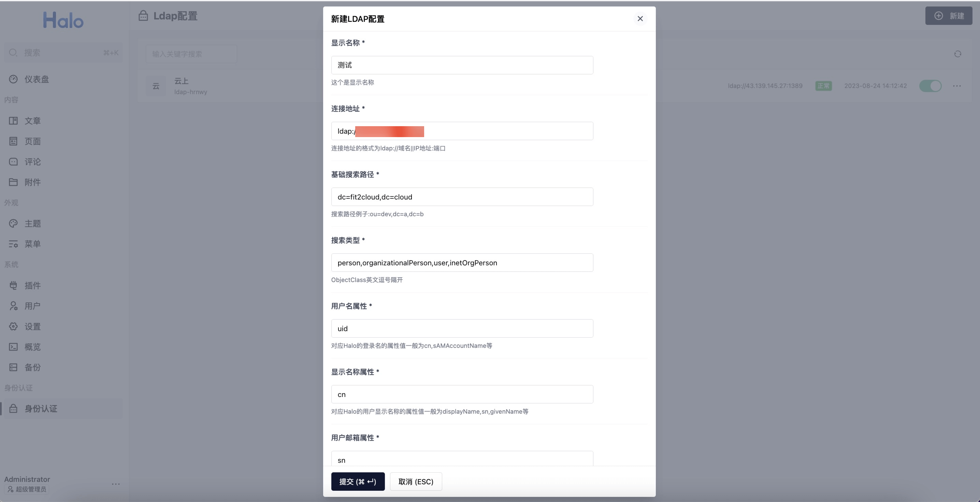Click the 文章 articles icon

pyautogui.click(x=13, y=121)
